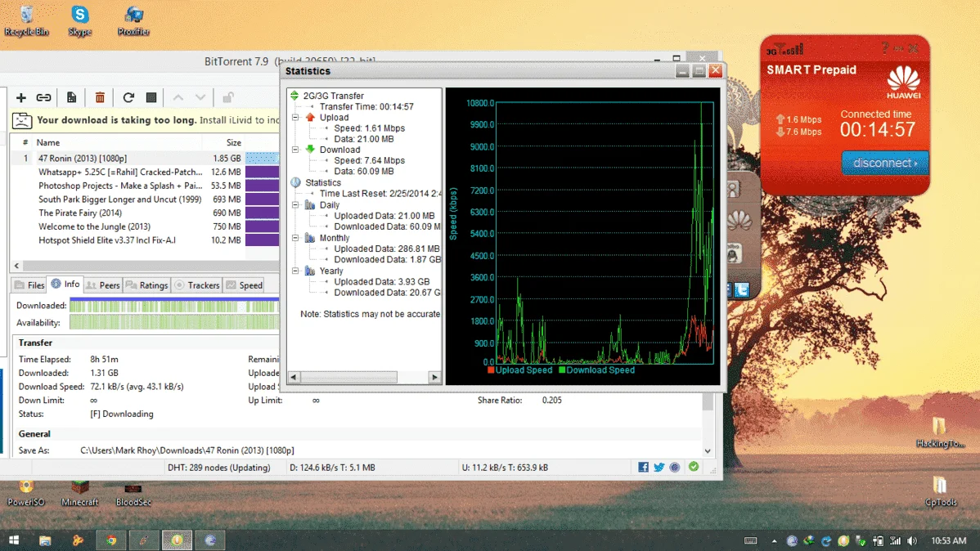Click Facebook icon in BitTorrent status bar
This screenshot has height=551, width=980.
click(x=643, y=468)
